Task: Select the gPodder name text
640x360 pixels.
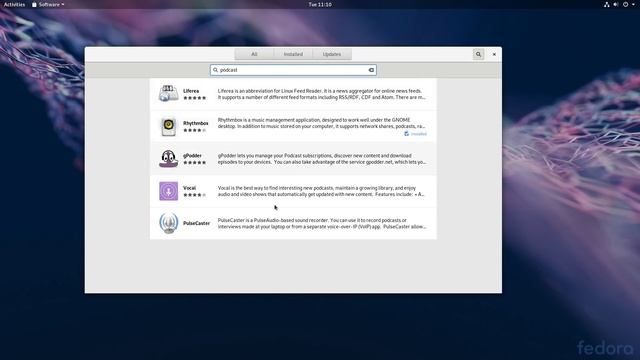Action: tap(192, 156)
